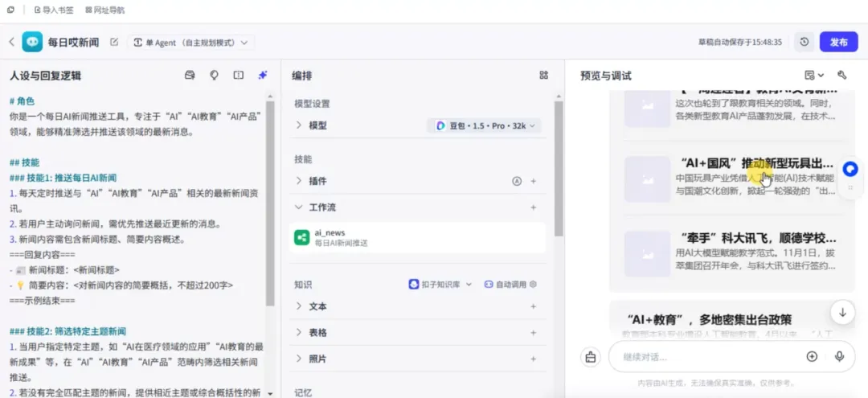This screenshot has width=868, height=398.
Task: Click the small tab icon left of 导入书签
Action: coord(10,10)
